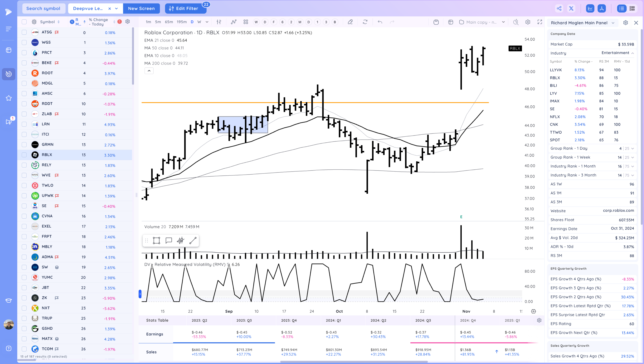
Task: Check the RBLX row checkbox
Action: (24, 155)
